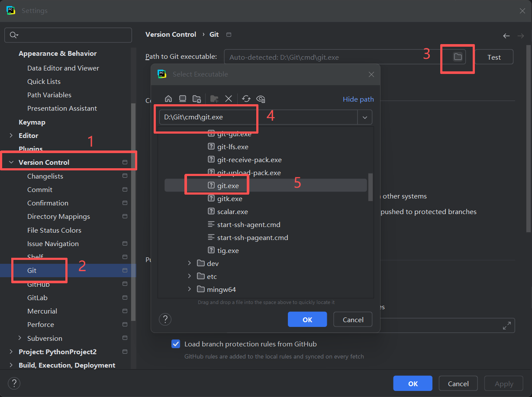Viewport: 532px width, 397px height.
Task: Open the Commit settings page
Action: (40, 189)
